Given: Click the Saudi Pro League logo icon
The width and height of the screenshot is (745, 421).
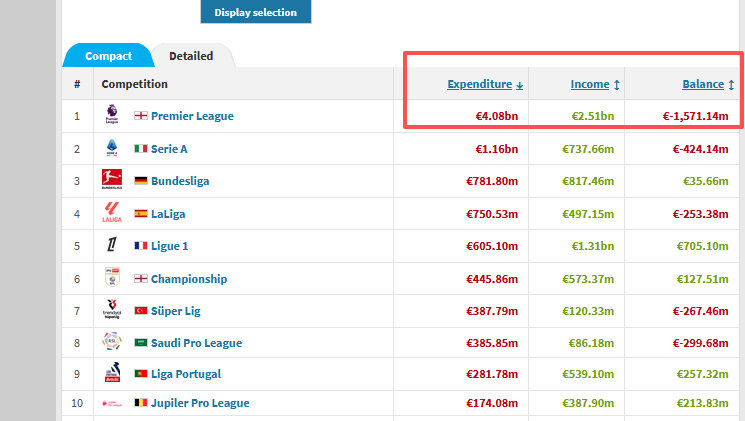Looking at the screenshot, I should click(112, 341).
